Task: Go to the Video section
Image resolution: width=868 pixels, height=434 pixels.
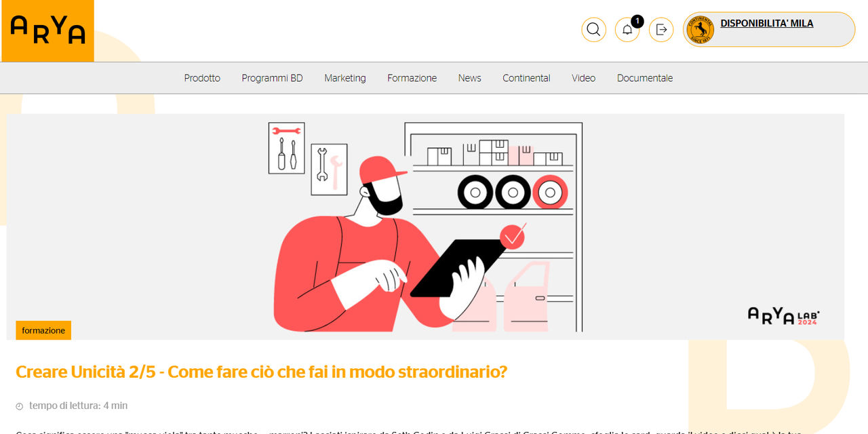Action: (583, 78)
